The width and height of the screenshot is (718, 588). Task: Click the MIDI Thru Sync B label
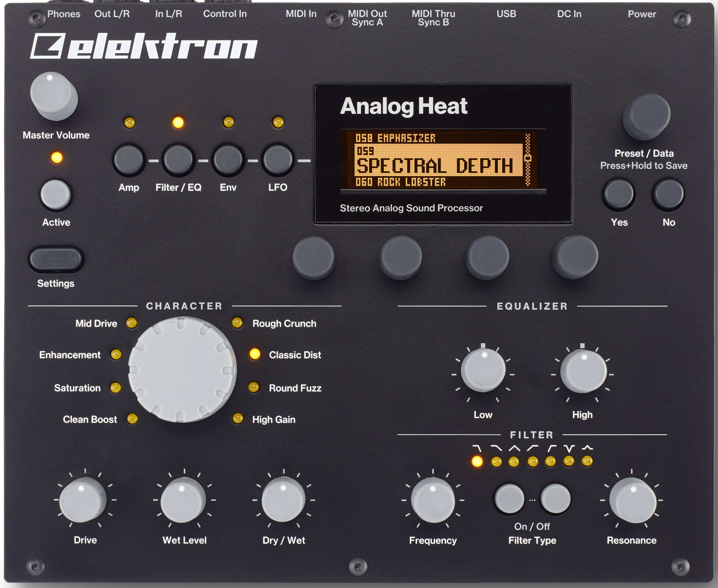pos(433,18)
